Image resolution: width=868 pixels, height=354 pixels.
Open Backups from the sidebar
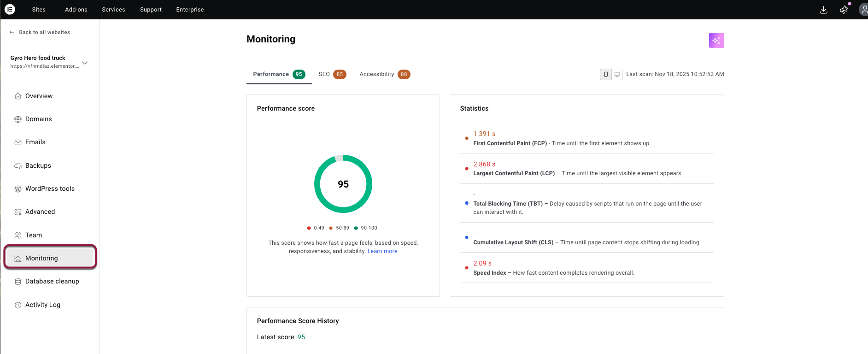(x=38, y=165)
